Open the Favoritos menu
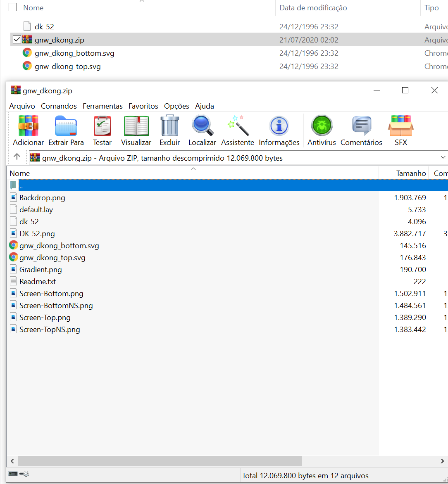448x484 pixels. [x=143, y=106]
